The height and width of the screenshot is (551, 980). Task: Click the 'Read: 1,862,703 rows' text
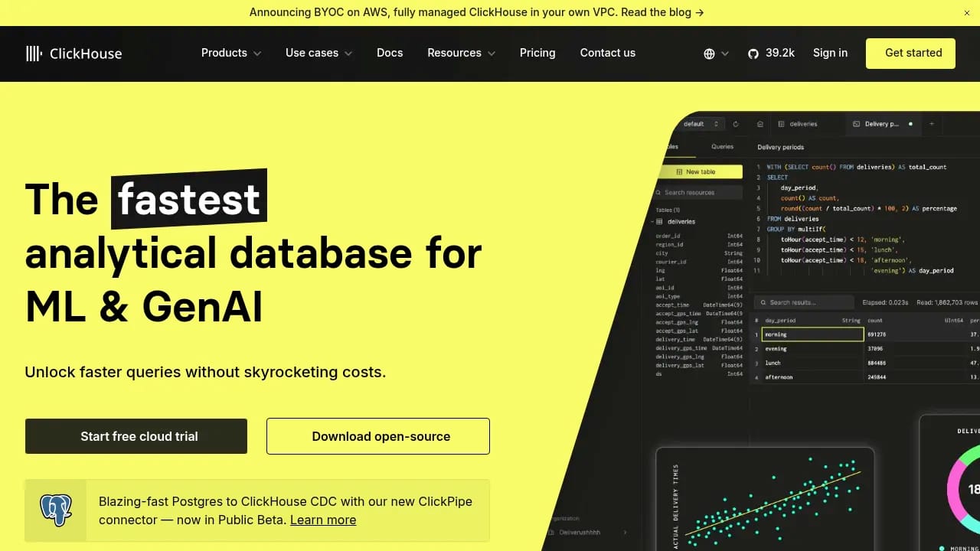948,302
